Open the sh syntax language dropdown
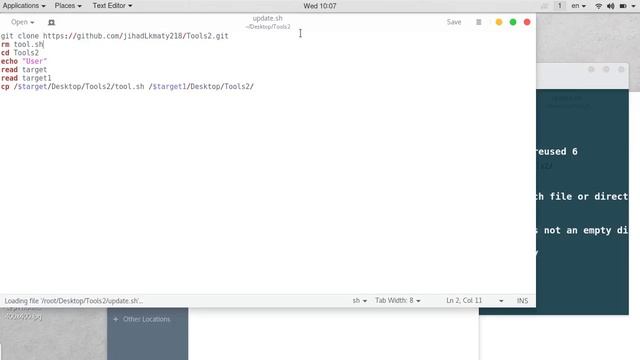This screenshot has width=640, height=360. pyautogui.click(x=360, y=300)
